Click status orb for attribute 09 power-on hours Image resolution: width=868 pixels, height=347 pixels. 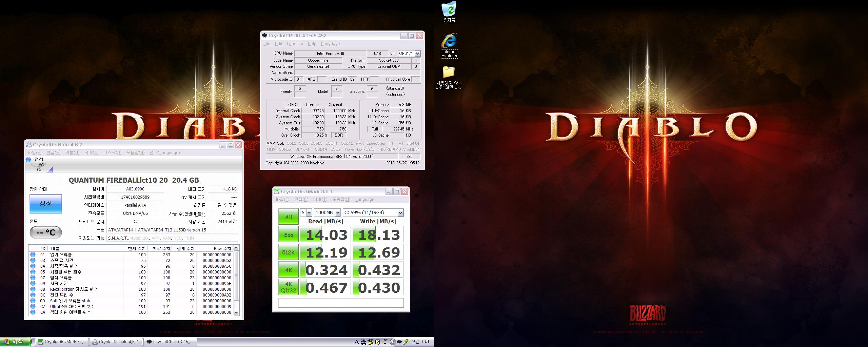coord(33,283)
